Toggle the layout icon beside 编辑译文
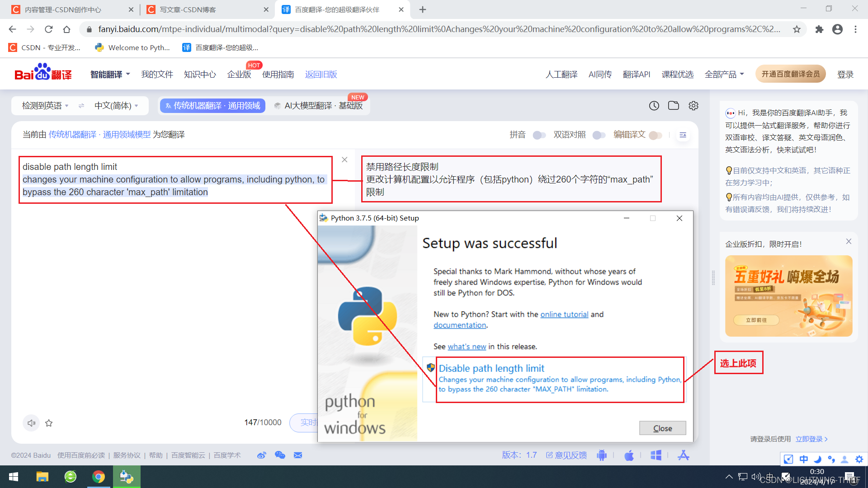 pos(683,135)
